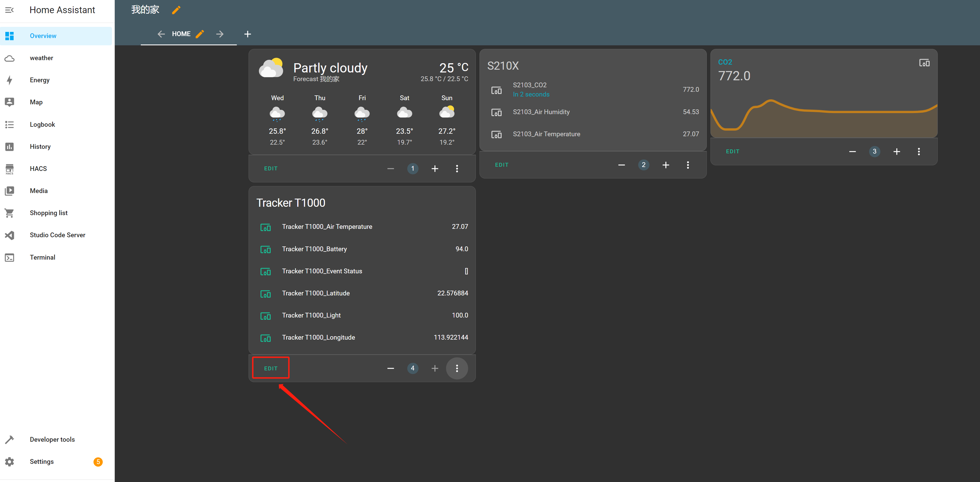
Task: Increase S210X card position with plus
Action: (x=666, y=164)
